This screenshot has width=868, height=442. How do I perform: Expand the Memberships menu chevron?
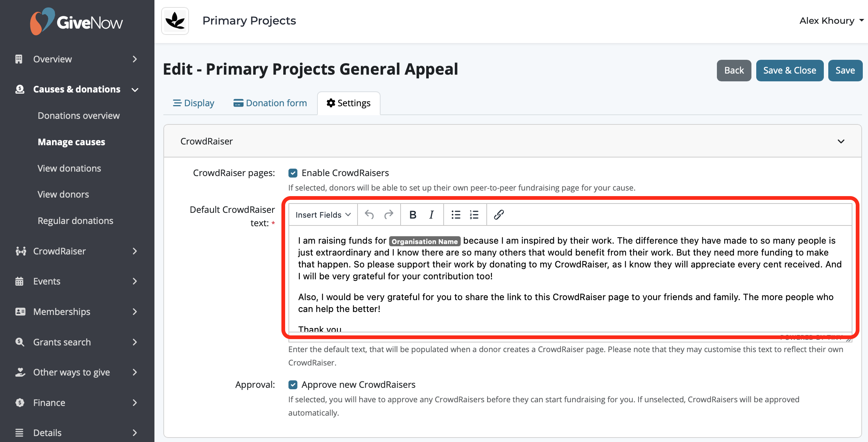(x=135, y=312)
